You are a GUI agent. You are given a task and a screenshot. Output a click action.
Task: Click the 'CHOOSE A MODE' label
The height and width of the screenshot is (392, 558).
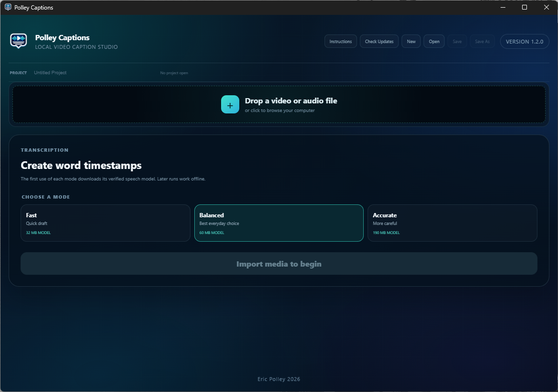[x=46, y=197]
